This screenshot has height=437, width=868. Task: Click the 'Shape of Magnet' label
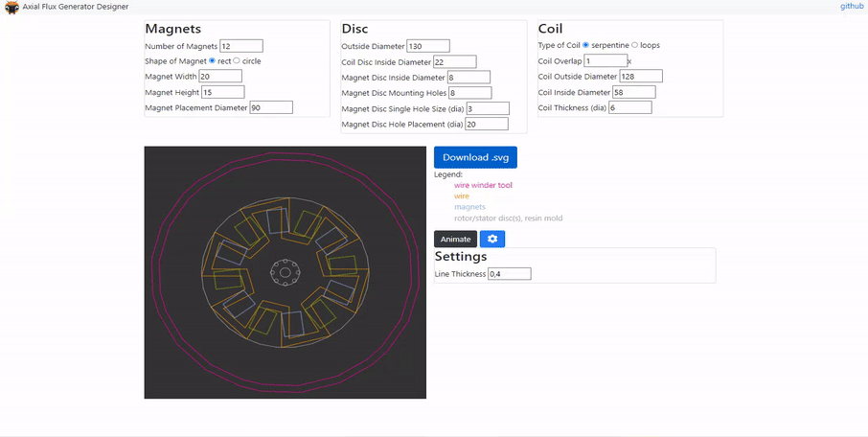pyautogui.click(x=175, y=61)
